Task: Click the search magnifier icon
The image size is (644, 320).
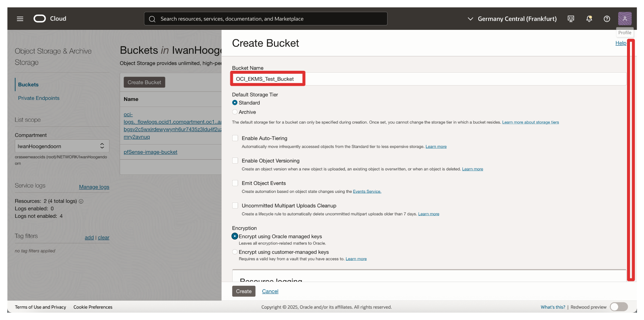Action: pos(152,19)
